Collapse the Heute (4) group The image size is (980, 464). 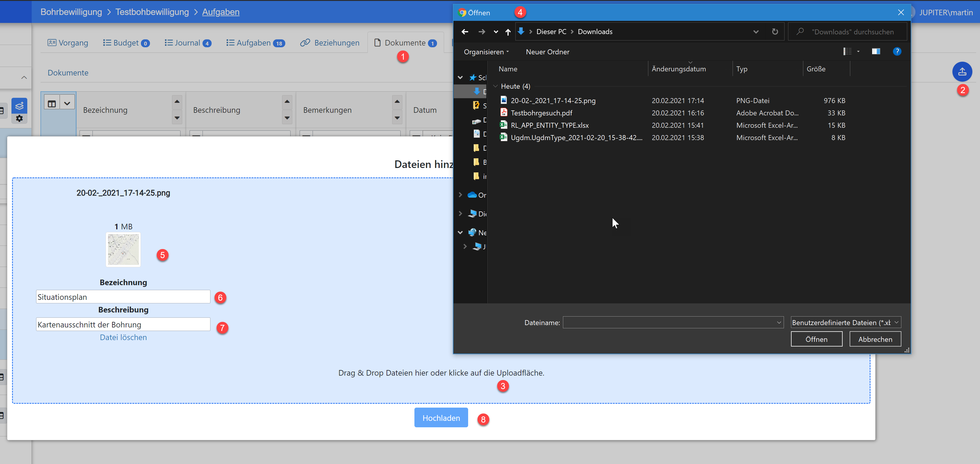click(x=495, y=86)
